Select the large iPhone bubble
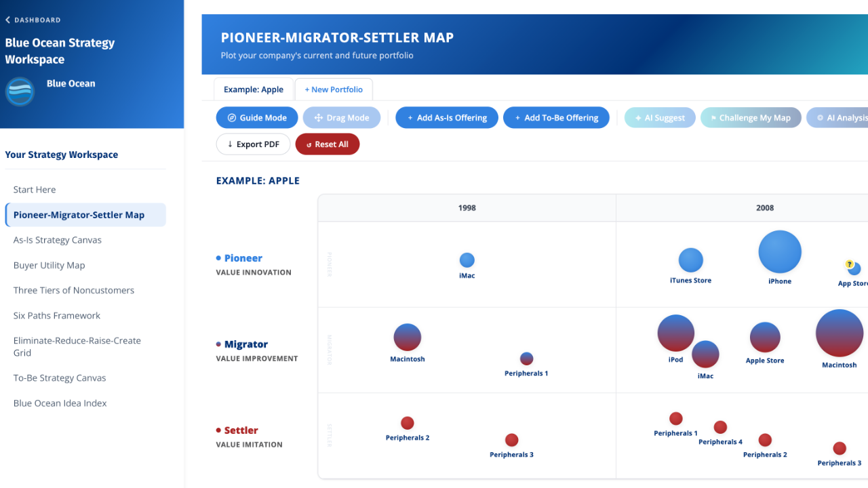The height and width of the screenshot is (488, 868). click(780, 252)
